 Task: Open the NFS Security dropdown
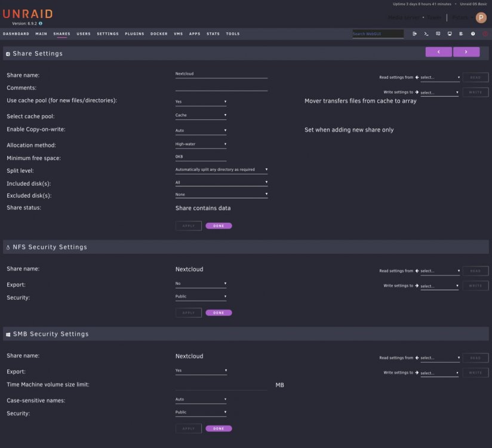[201, 296]
